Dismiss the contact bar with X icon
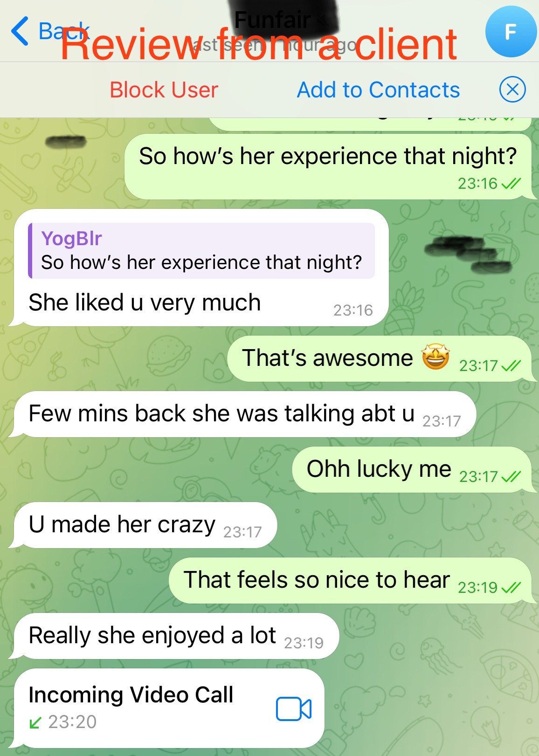 tap(512, 89)
